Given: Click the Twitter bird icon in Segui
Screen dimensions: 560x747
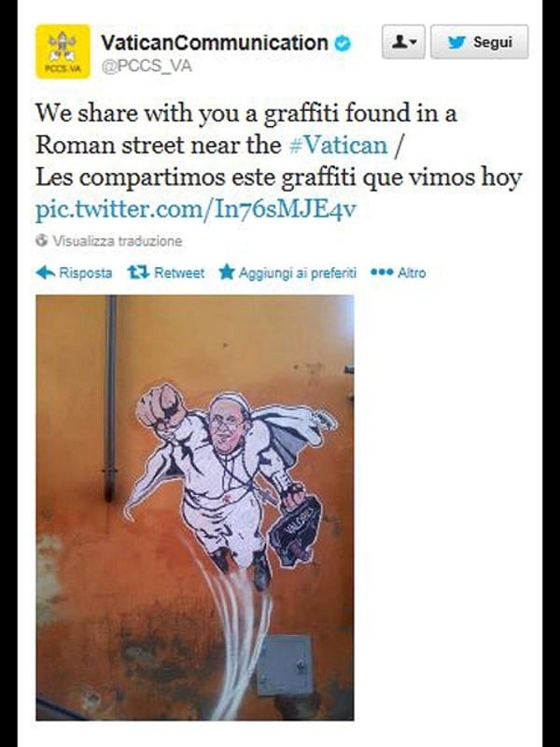Looking at the screenshot, I should [x=456, y=42].
